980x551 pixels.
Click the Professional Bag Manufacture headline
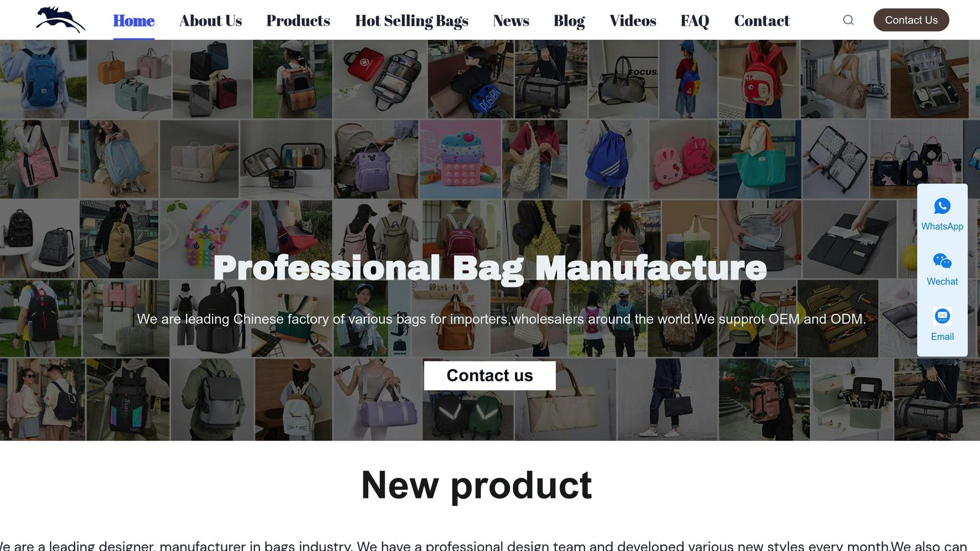490,268
